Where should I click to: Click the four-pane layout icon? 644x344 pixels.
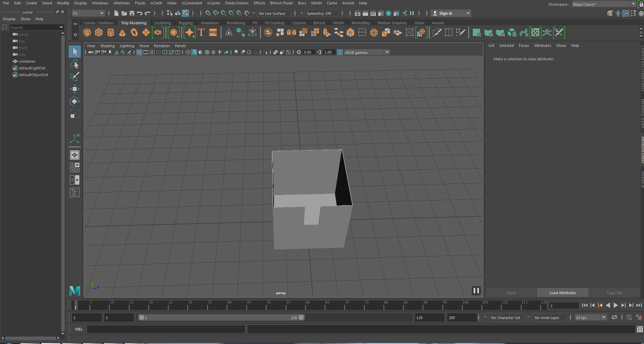pyautogui.click(x=74, y=167)
